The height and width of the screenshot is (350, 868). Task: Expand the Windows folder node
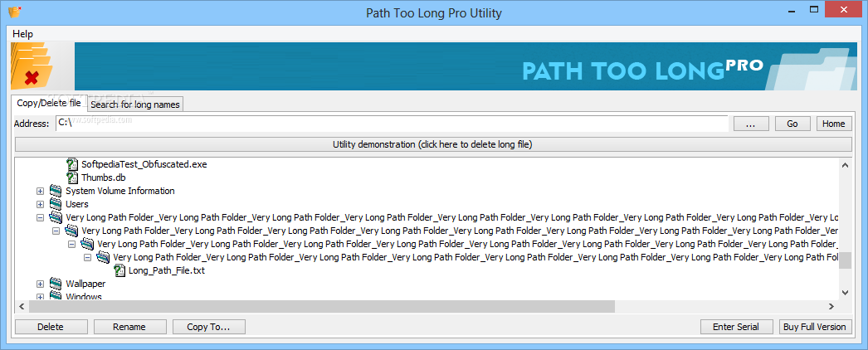(x=40, y=296)
